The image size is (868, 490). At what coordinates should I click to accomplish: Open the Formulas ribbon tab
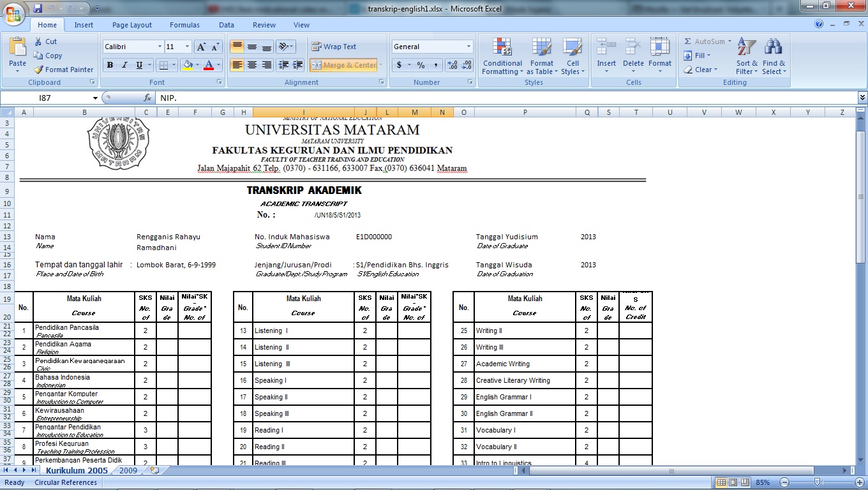pyautogui.click(x=184, y=25)
